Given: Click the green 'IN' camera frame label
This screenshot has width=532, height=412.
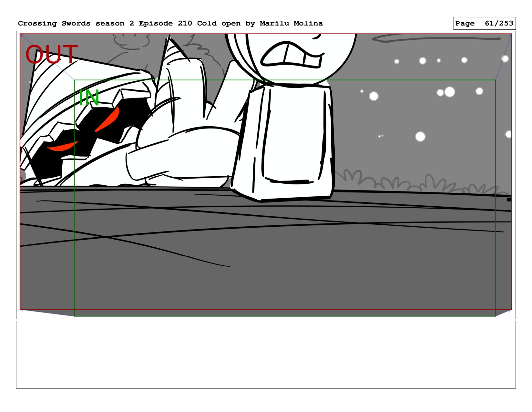Looking at the screenshot, I should point(89,98).
